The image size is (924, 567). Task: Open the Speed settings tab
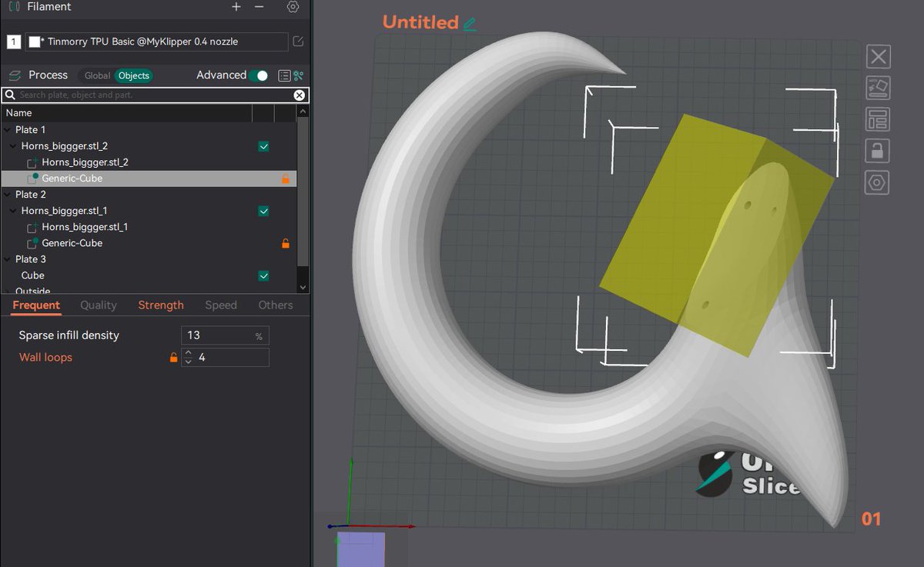[x=221, y=305]
